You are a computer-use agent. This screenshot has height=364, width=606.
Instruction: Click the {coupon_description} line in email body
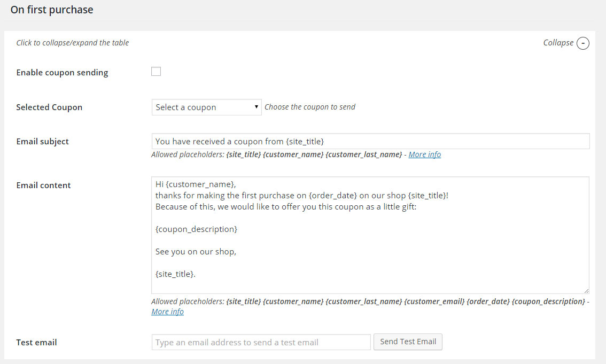point(196,229)
